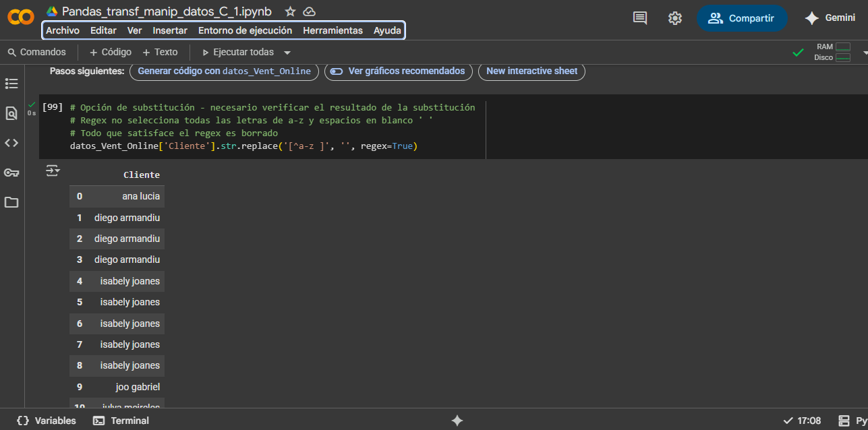This screenshot has width=868, height=430.
Task: Open the settings gear
Action: click(675, 18)
